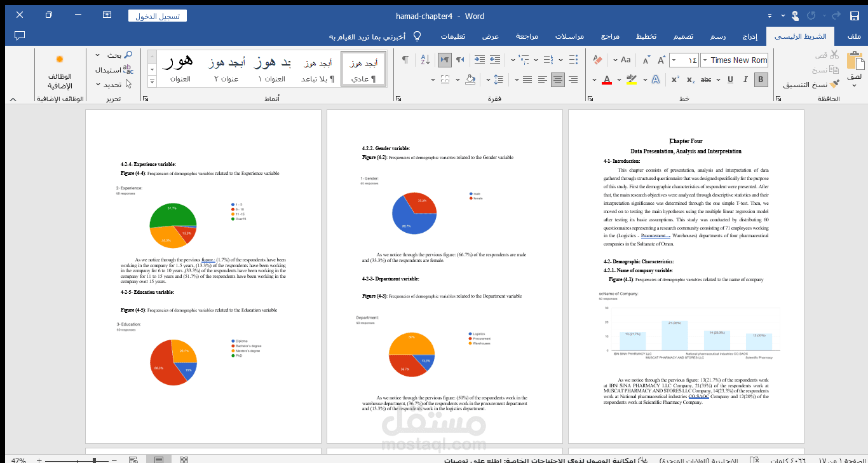Apply strikethrough to text
Viewport: 868px width, 463px height.
tap(706, 79)
